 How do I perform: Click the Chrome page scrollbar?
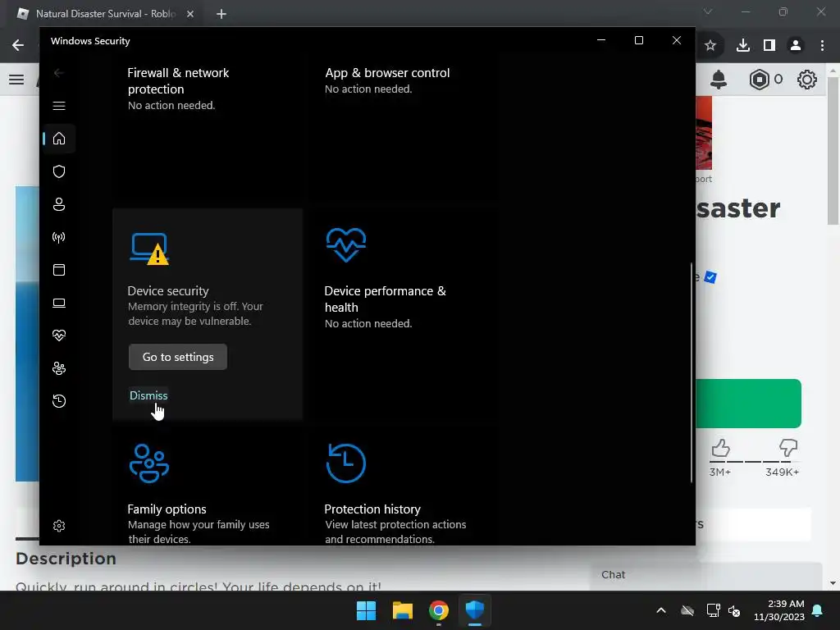coord(833,150)
